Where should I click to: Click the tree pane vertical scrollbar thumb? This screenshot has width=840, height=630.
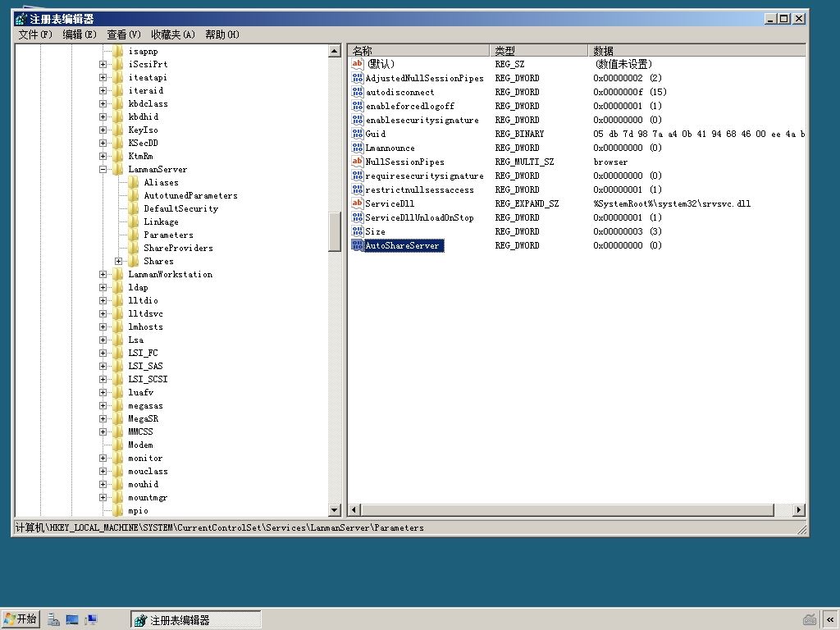coord(335,231)
